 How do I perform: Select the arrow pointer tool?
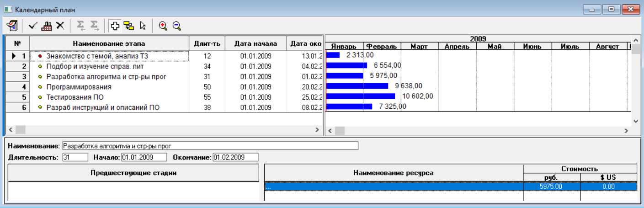click(x=143, y=26)
